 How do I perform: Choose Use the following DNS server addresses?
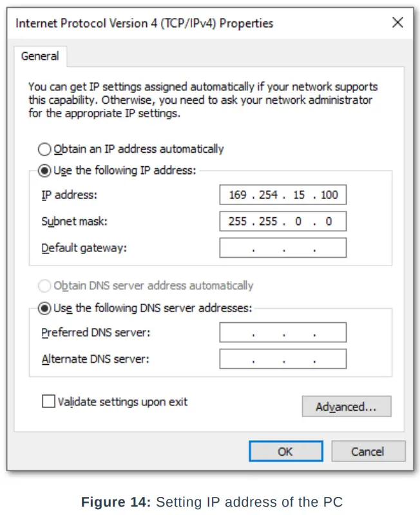[44, 309]
